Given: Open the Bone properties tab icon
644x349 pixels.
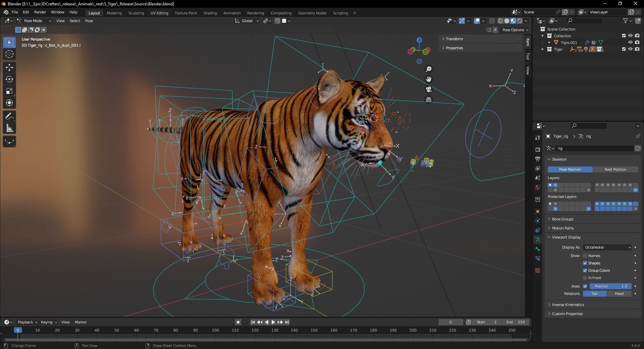Looking at the screenshot, I should 538,249.
